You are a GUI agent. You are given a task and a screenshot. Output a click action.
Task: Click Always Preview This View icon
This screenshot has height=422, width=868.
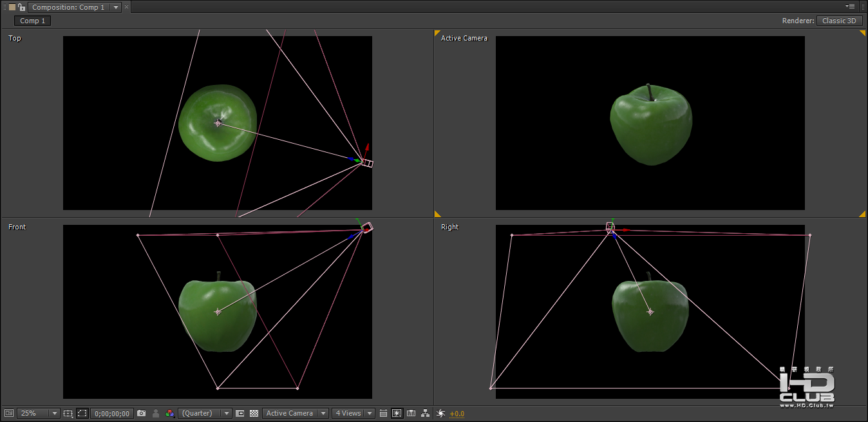(8, 413)
